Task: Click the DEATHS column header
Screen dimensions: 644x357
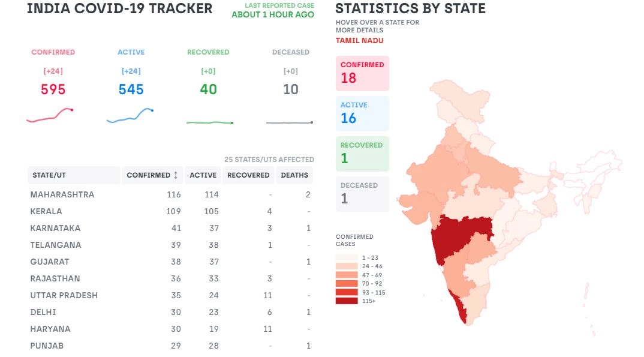Action: (x=294, y=175)
